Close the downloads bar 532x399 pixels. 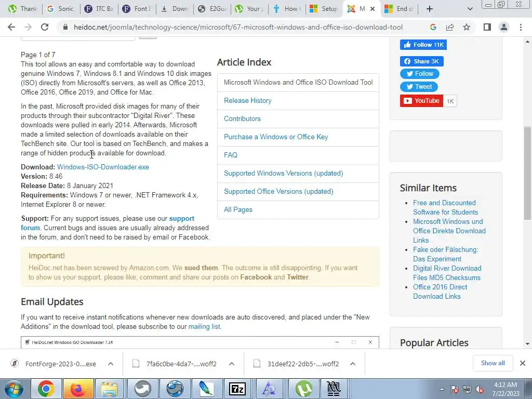(x=523, y=363)
